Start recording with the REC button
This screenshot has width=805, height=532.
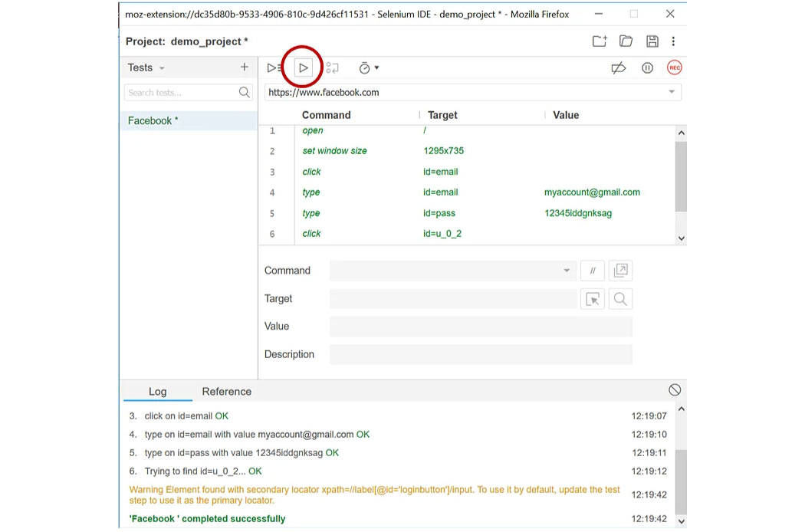coord(674,67)
